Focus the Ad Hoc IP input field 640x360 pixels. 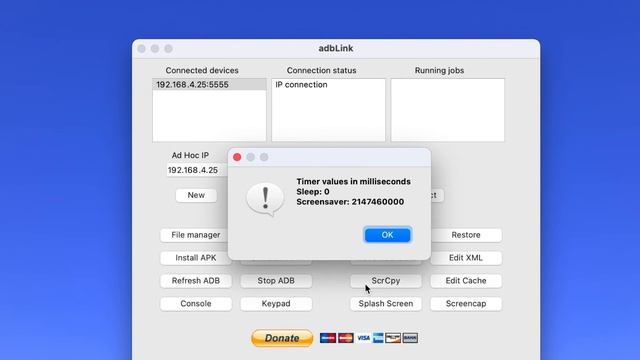(197, 170)
